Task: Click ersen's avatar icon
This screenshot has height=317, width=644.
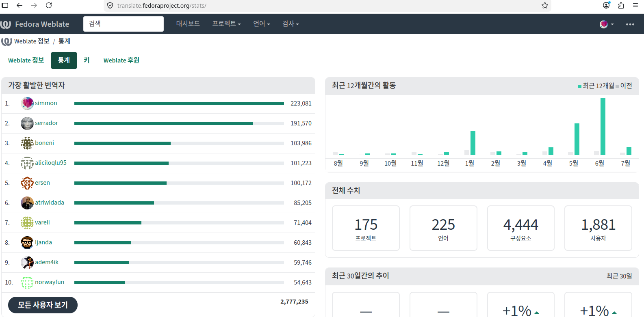Action: click(x=27, y=183)
